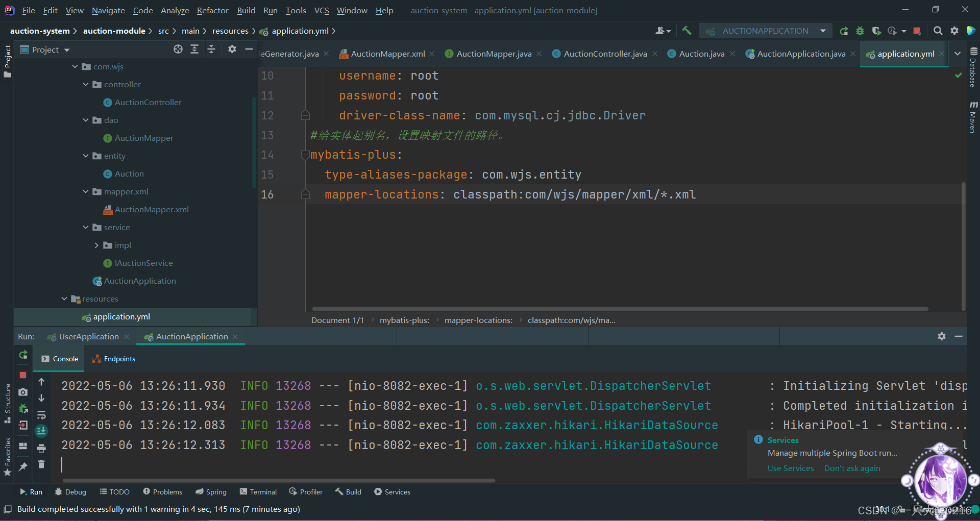Click the Exit icon in the Run panel
980x521 pixels.
click(x=23, y=425)
